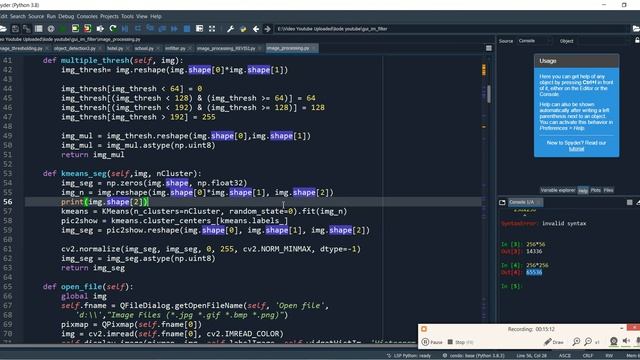Image resolution: width=640 pixels, height=360 pixels.
Task: Click the back arrow navigation icon
Action: point(256,29)
